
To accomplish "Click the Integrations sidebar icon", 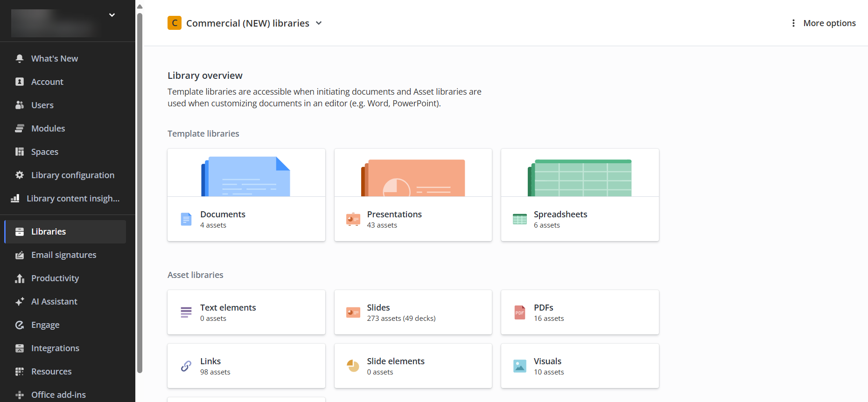I will coord(20,348).
